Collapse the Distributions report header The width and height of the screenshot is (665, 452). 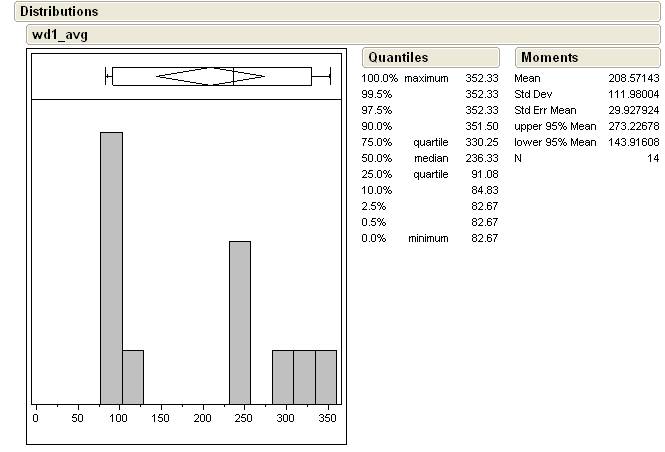click(59, 12)
